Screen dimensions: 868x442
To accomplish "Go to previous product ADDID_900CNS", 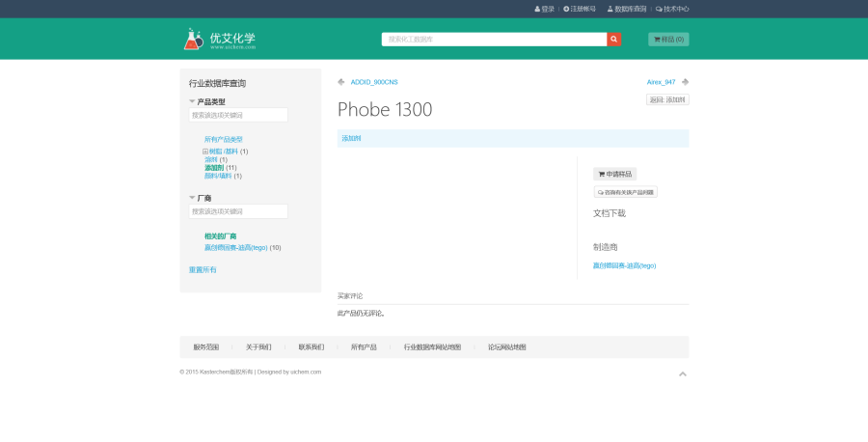I will [374, 82].
